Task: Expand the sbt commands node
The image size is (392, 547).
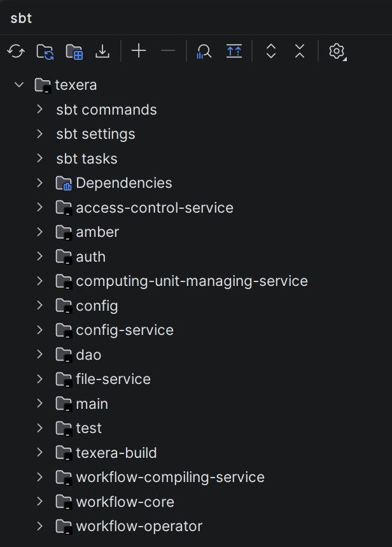Action: point(39,110)
